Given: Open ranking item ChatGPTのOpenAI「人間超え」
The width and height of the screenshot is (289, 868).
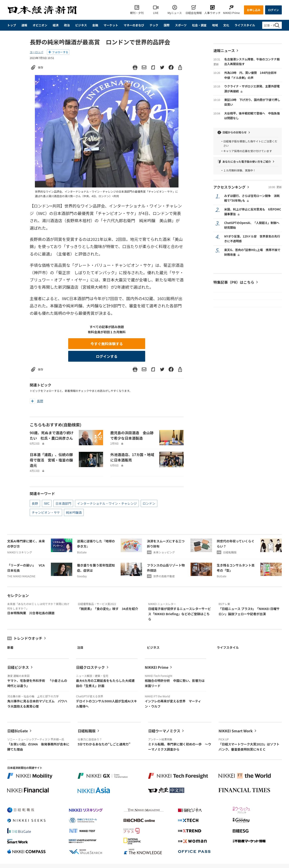Looking at the screenshot, I should [252, 225].
